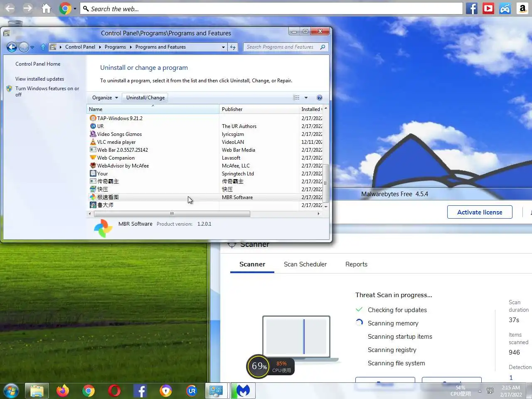Screen dimensions: 532x399
Task: Select the Video Songs Gizmos row
Action: click(206, 134)
